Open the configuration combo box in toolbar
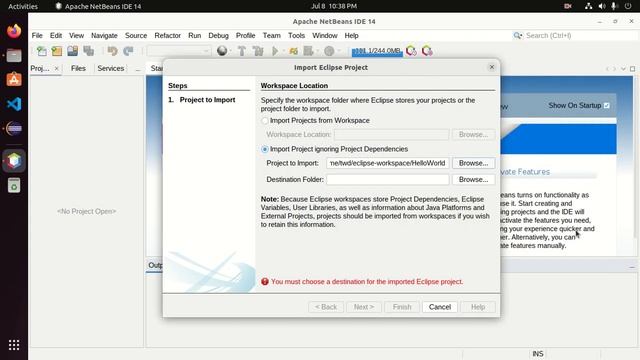The image size is (640, 360). pos(178,51)
